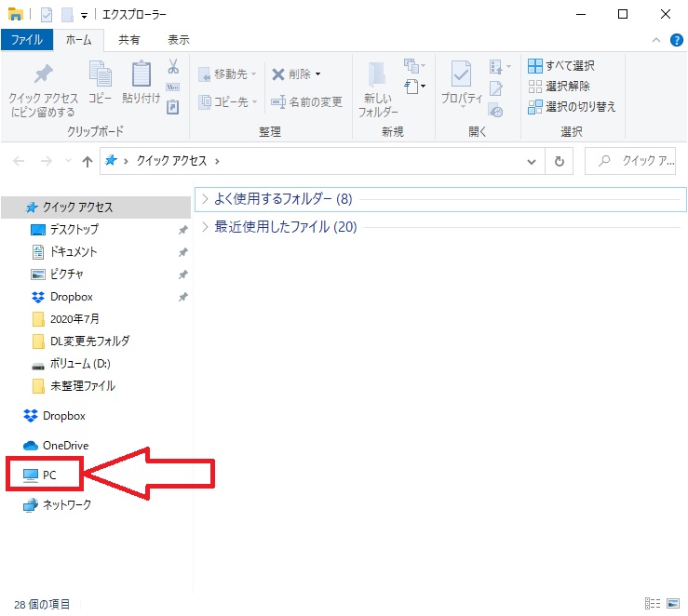Viewport: 688px width, 616px height.
Task: Expand 最近使用したファイル (20) group
Action: pos(205,227)
